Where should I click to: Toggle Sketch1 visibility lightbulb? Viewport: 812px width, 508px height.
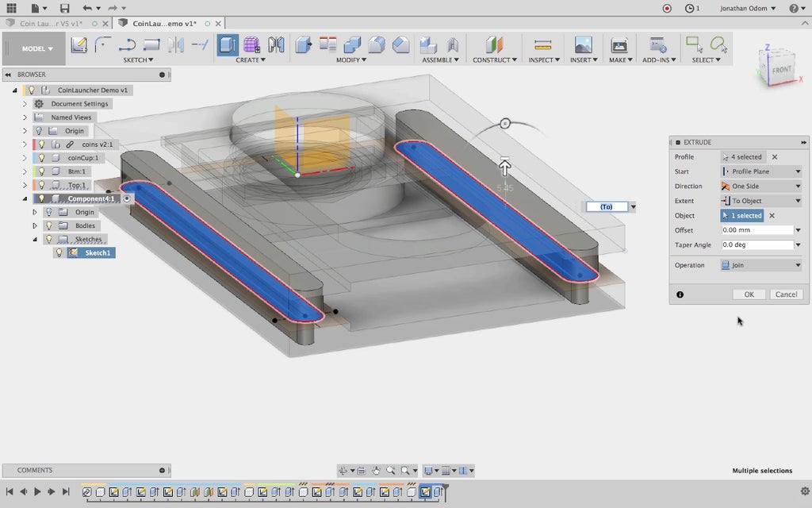pos(59,252)
